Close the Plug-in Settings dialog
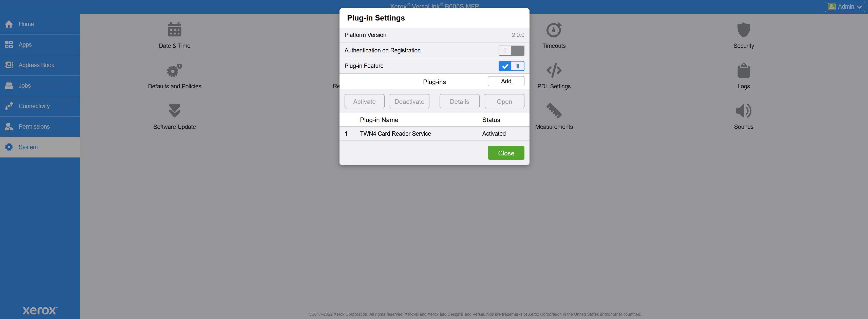This screenshot has width=868, height=319. (506, 153)
